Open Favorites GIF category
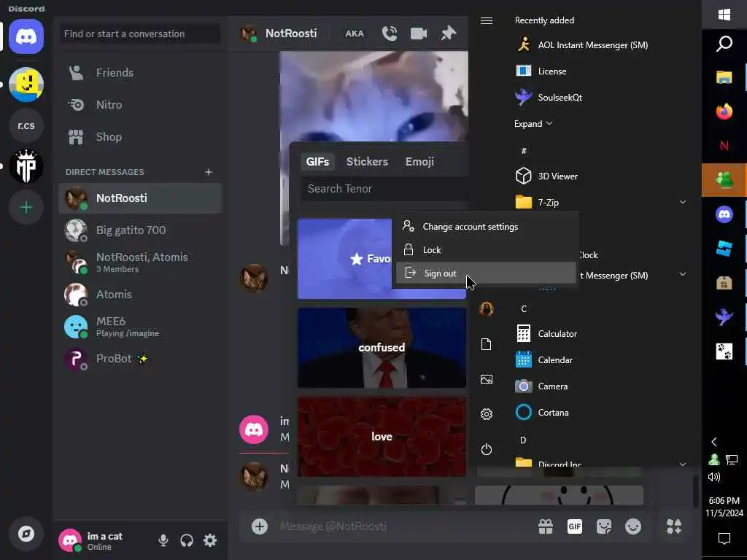Image resolution: width=747 pixels, height=560 pixels. click(x=345, y=259)
